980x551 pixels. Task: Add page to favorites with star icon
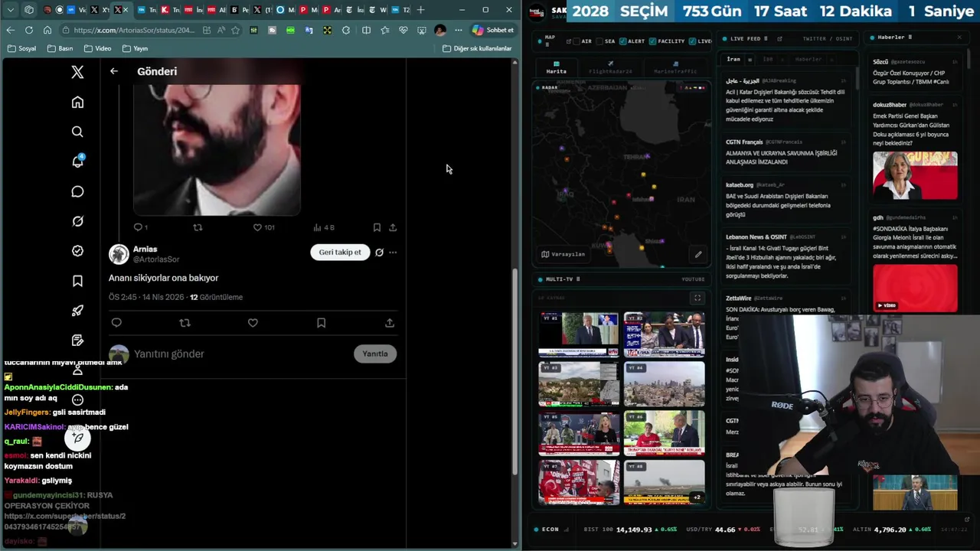pos(235,30)
